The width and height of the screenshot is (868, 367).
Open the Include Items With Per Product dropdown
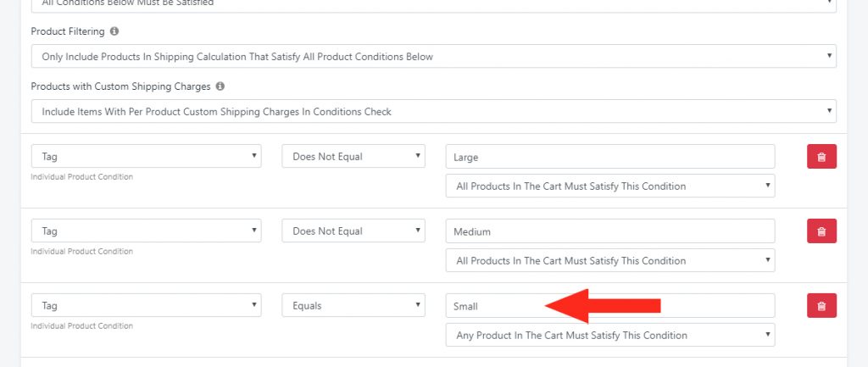[x=433, y=111]
